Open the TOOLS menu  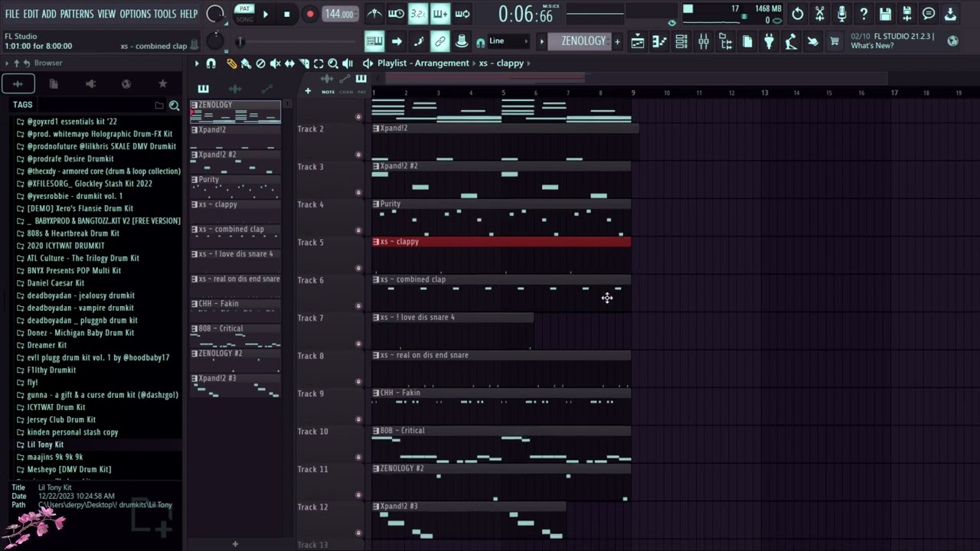click(165, 14)
